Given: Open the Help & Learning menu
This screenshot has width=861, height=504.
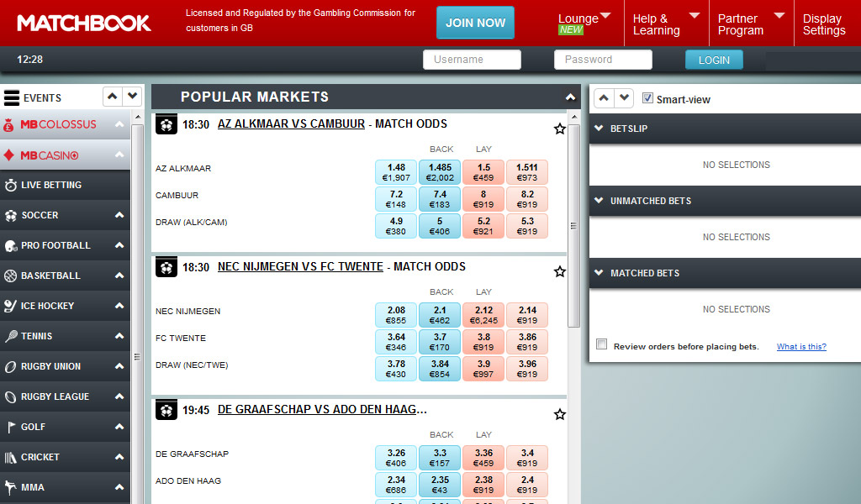Looking at the screenshot, I should pyautogui.click(x=667, y=24).
